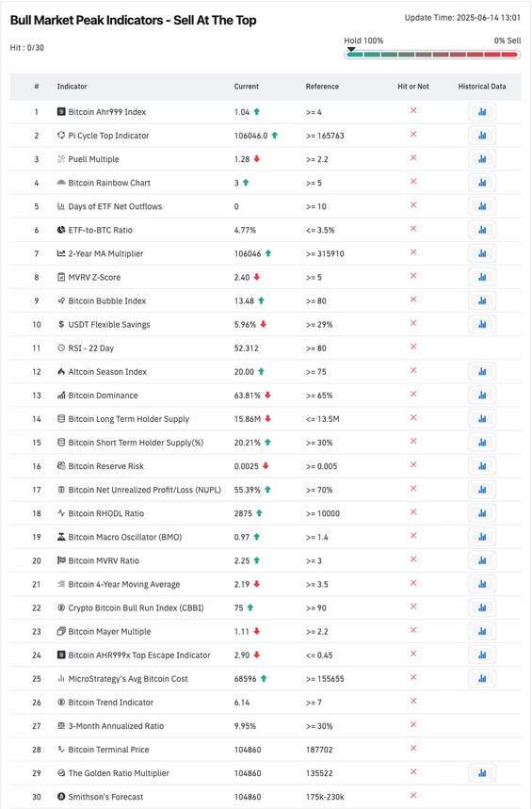
Task: Open the Bitcoin Ahr999 Index indicator
Action: [x=106, y=112]
